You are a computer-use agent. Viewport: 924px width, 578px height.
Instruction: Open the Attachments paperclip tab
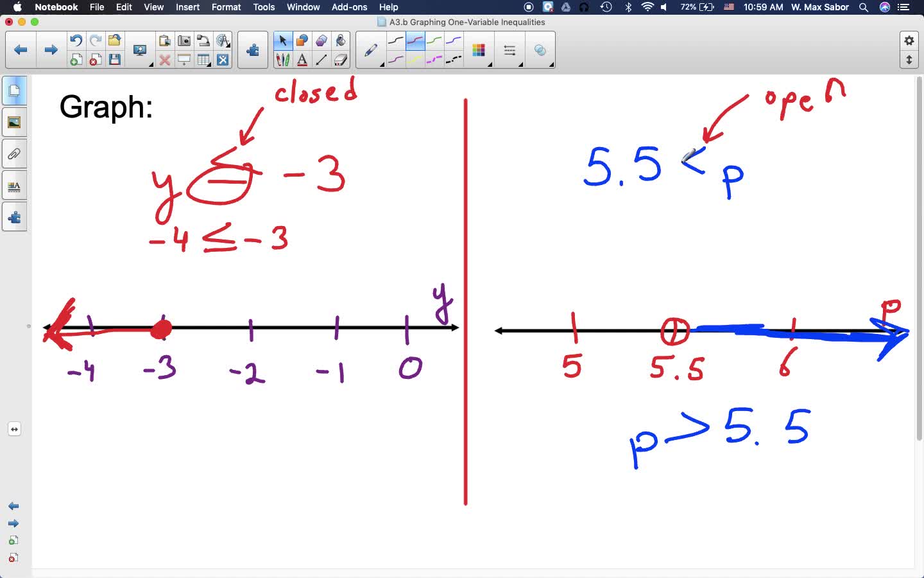pyautogui.click(x=14, y=154)
